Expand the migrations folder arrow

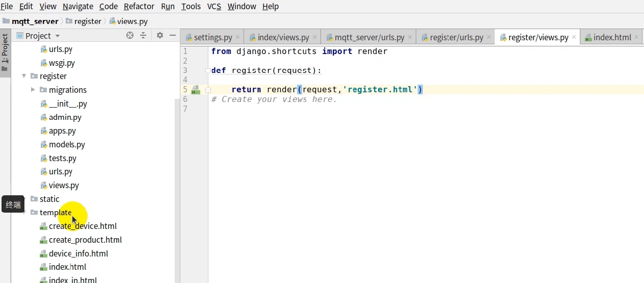pos(33,90)
